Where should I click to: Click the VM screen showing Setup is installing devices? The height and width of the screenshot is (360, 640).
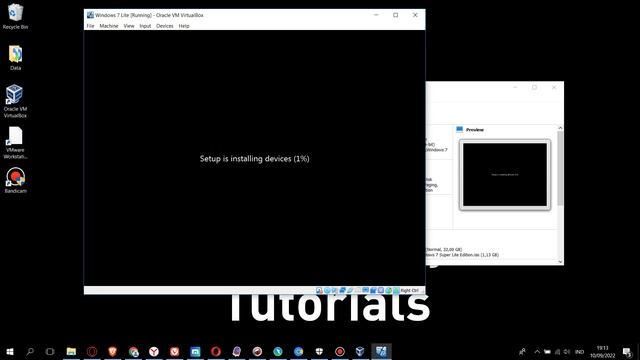tap(254, 158)
